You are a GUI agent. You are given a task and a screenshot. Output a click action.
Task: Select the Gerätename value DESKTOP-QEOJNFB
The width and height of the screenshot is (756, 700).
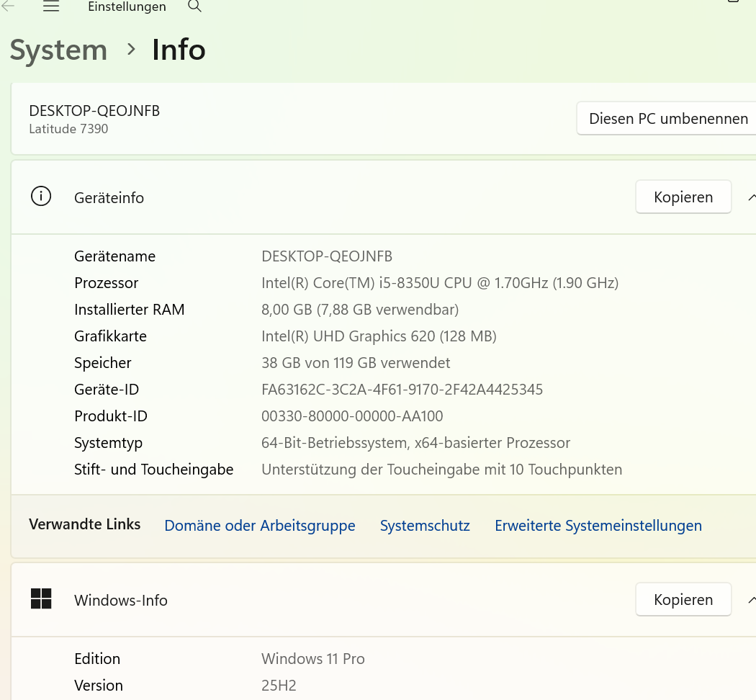(327, 256)
